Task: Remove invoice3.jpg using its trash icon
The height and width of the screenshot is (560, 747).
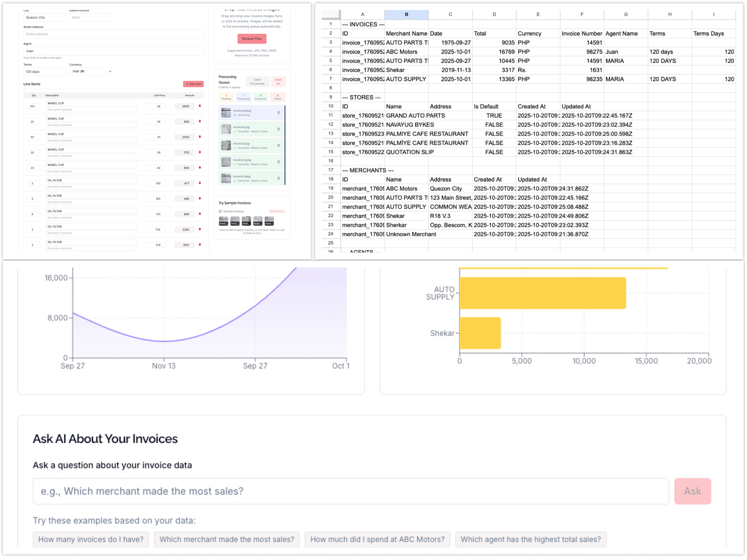Action: (x=279, y=146)
